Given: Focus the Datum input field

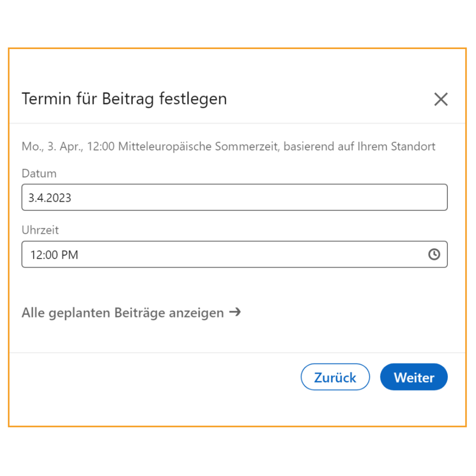Looking at the screenshot, I should pos(234,197).
